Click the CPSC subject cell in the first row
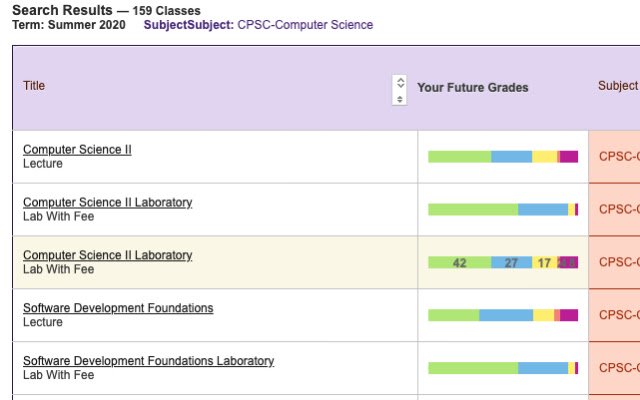The width and height of the screenshot is (640, 400). tap(618, 156)
